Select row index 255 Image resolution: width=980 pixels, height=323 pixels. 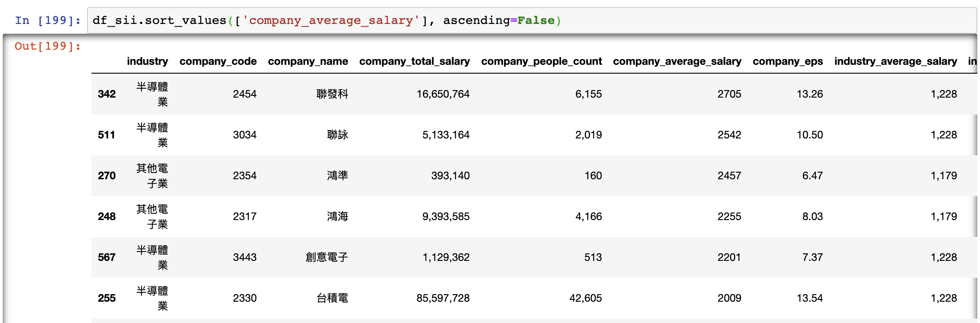point(107,298)
